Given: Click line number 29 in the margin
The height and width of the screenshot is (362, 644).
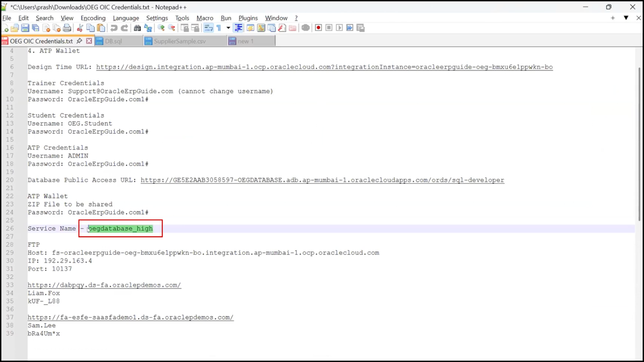Looking at the screenshot, I should [10, 253].
